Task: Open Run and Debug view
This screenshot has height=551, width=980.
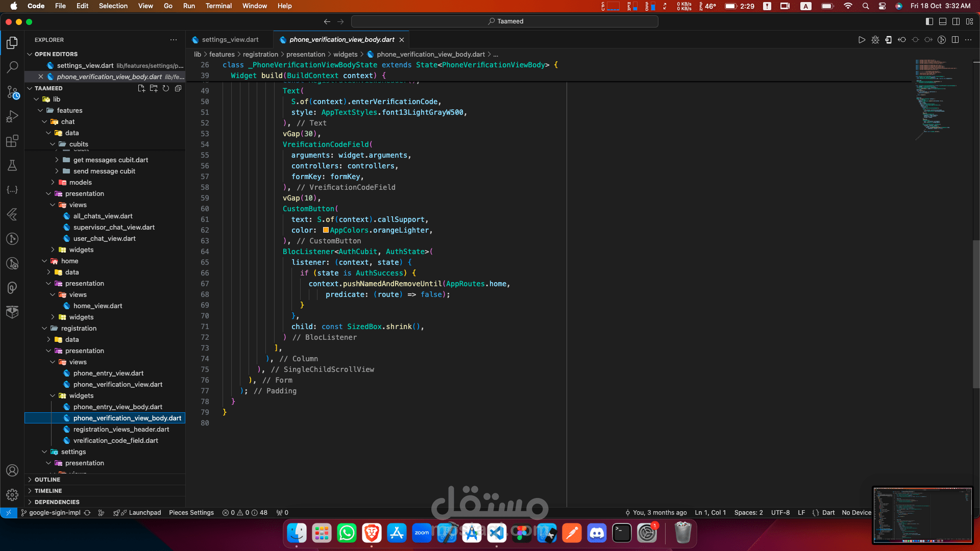Action: point(12,117)
